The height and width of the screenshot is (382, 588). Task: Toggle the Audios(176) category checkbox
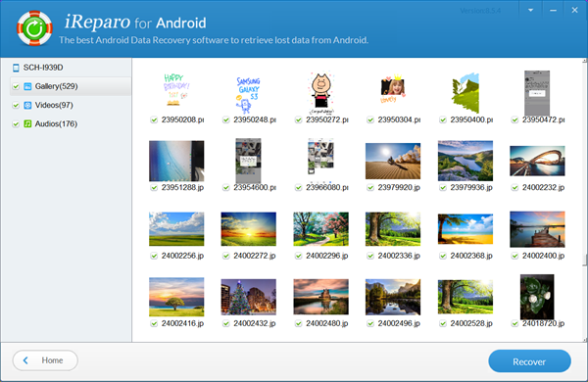(16, 124)
